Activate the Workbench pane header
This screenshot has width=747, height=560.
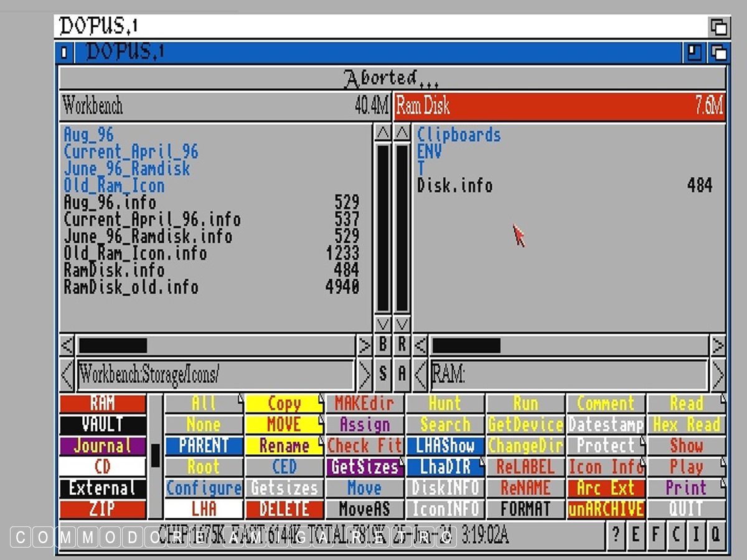click(x=225, y=106)
